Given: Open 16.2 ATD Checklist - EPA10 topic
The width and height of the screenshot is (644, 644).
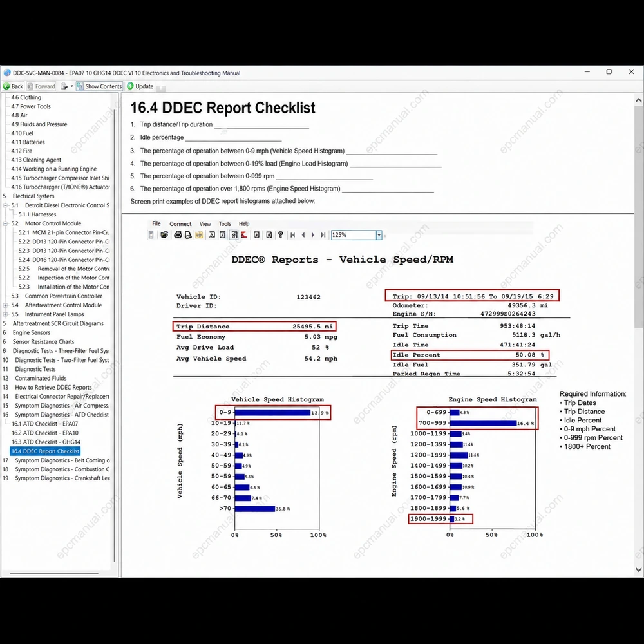Looking at the screenshot, I should click(x=45, y=433).
